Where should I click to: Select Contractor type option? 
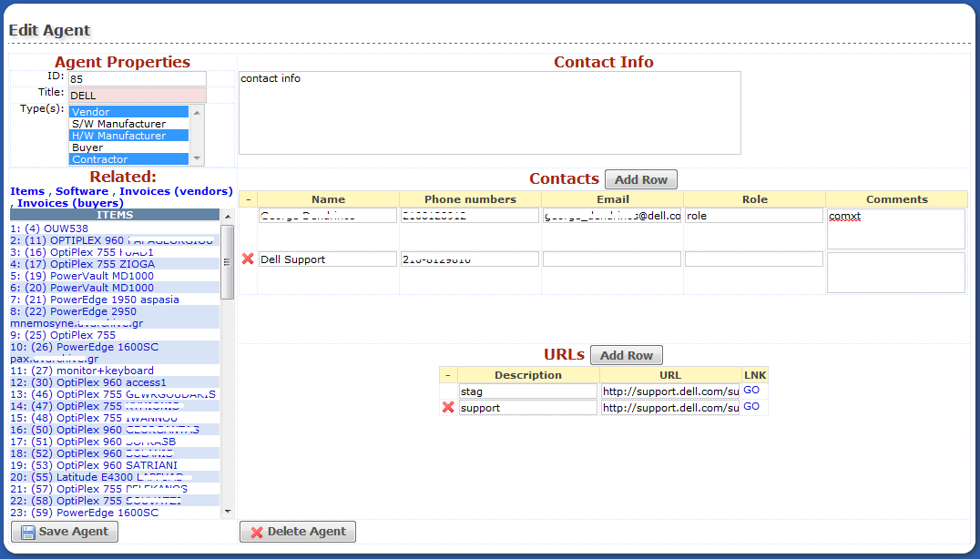pyautogui.click(x=128, y=159)
